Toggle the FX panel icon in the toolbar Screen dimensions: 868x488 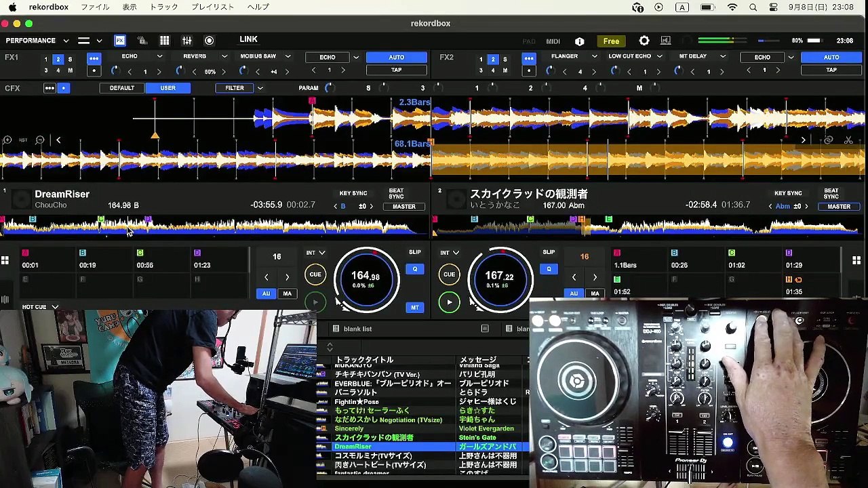(120, 41)
